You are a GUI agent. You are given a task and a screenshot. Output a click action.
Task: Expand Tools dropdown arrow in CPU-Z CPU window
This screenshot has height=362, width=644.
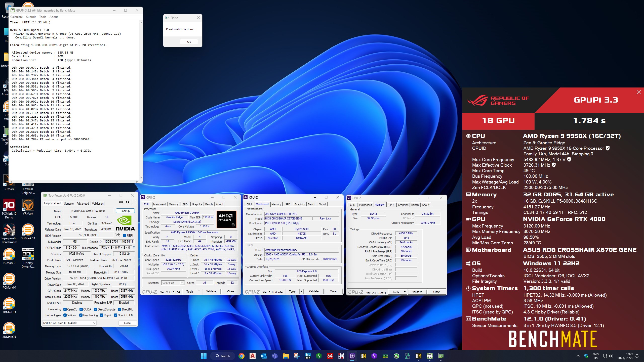[199, 291]
